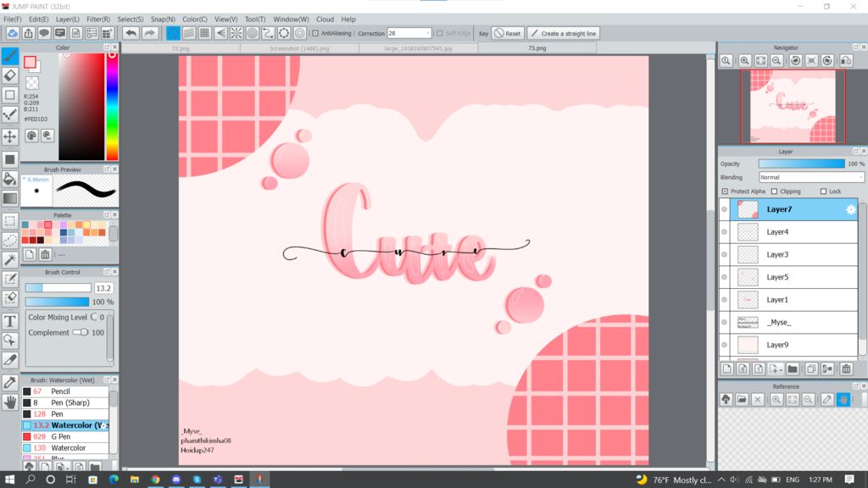Viewport: 868px width, 488px height.
Task: Delete the selected palette color
Action: [46, 254]
